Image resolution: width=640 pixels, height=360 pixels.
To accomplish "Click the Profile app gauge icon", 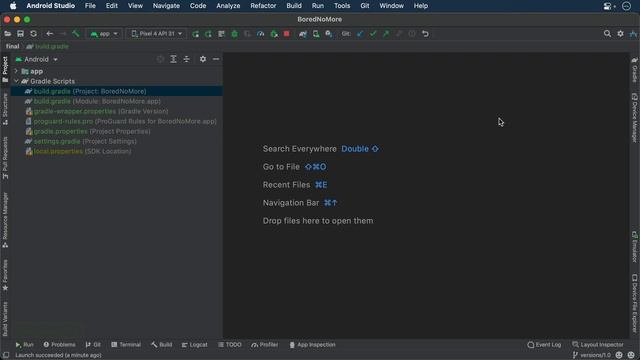I will coord(260,34).
